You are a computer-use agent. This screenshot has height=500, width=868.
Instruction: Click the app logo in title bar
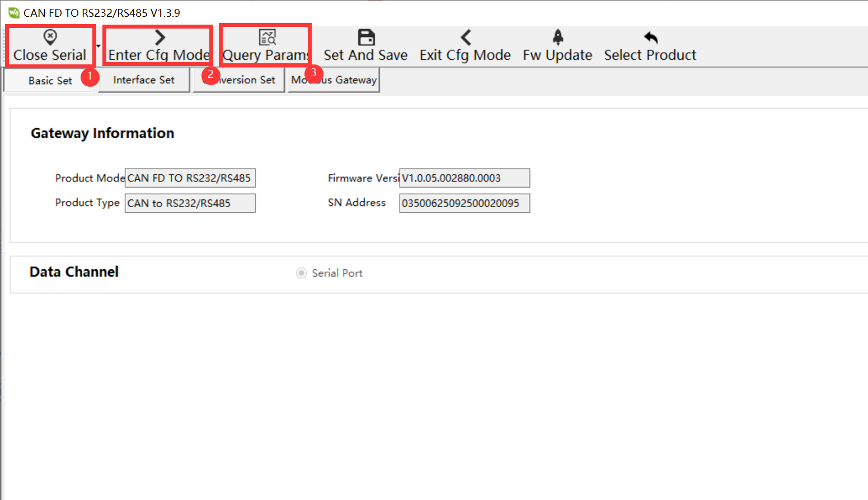(x=14, y=13)
